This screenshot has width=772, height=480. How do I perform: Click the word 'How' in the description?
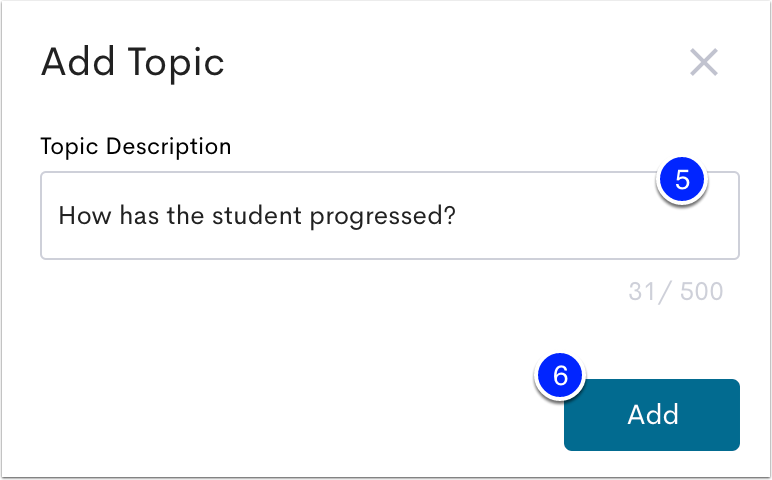click(x=85, y=216)
